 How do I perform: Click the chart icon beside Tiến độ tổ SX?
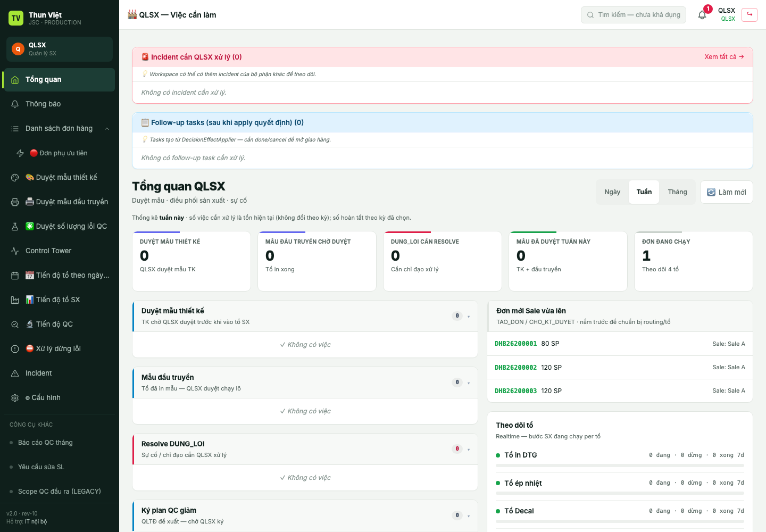15,300
